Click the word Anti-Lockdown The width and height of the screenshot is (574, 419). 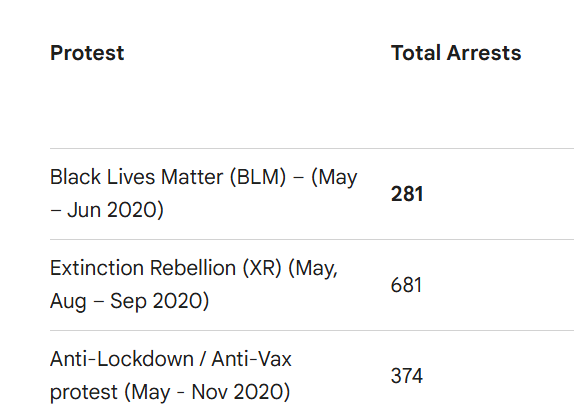(122, 359)
